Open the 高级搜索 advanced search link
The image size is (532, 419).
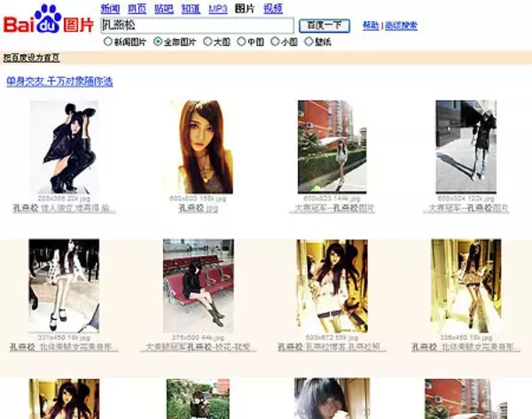tap(402, 26)
